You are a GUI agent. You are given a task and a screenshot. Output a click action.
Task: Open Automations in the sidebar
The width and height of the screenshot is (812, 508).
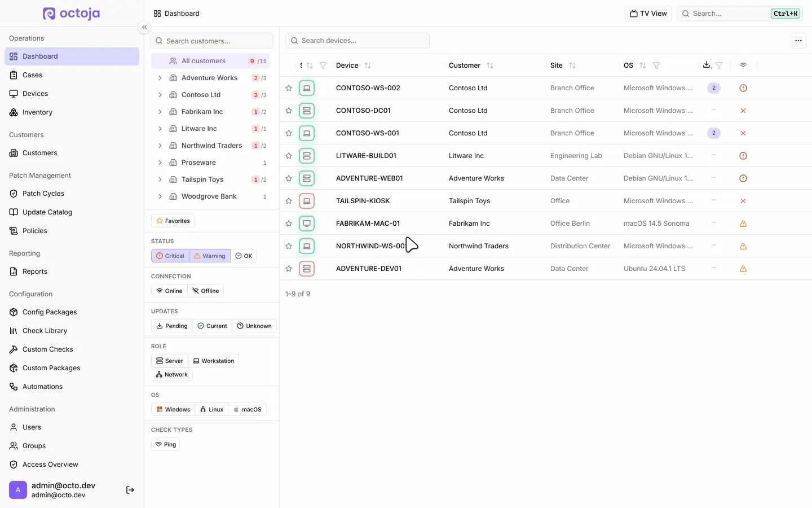pos(72,387)
